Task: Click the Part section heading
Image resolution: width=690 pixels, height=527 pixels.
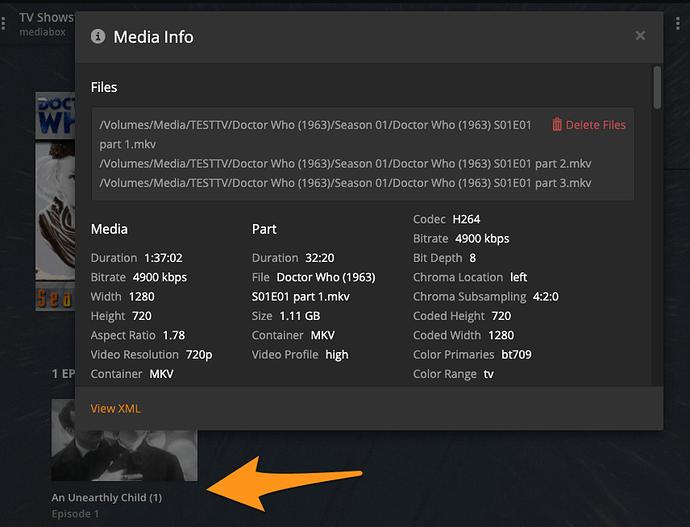Action: click(x=264, y=229)
